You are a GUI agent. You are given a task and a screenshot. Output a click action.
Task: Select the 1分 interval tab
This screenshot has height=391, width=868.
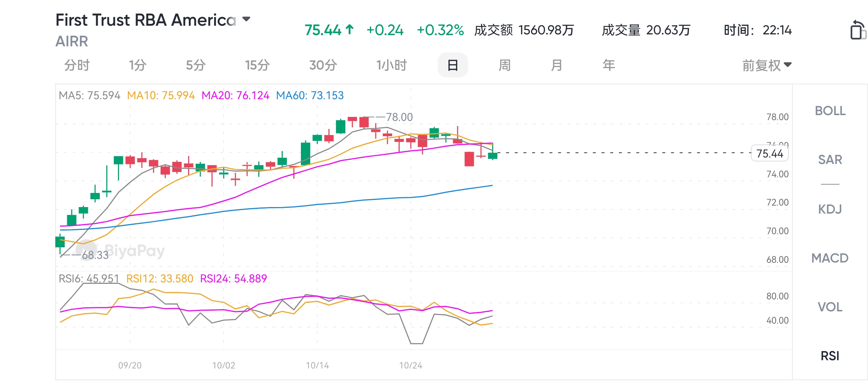138,65
